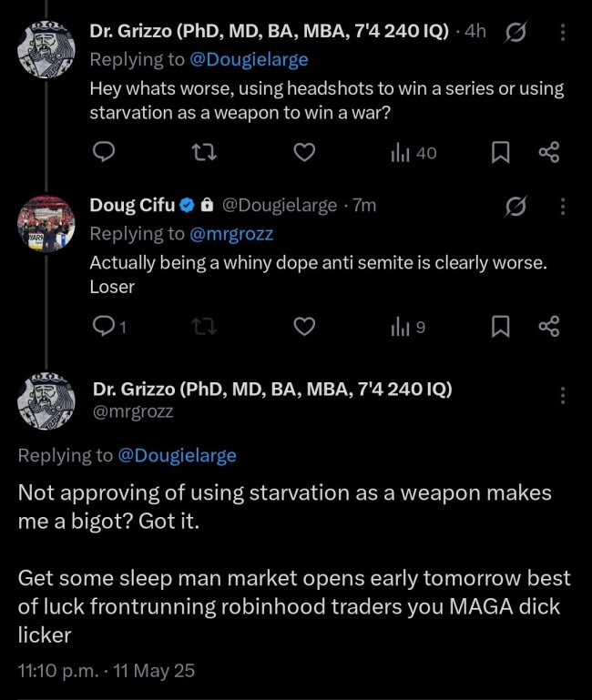The width and height of the screenshot is (592, 700).
Task: Open Grok icon on Doug Cifu's tweet
Action: point(515,206)
